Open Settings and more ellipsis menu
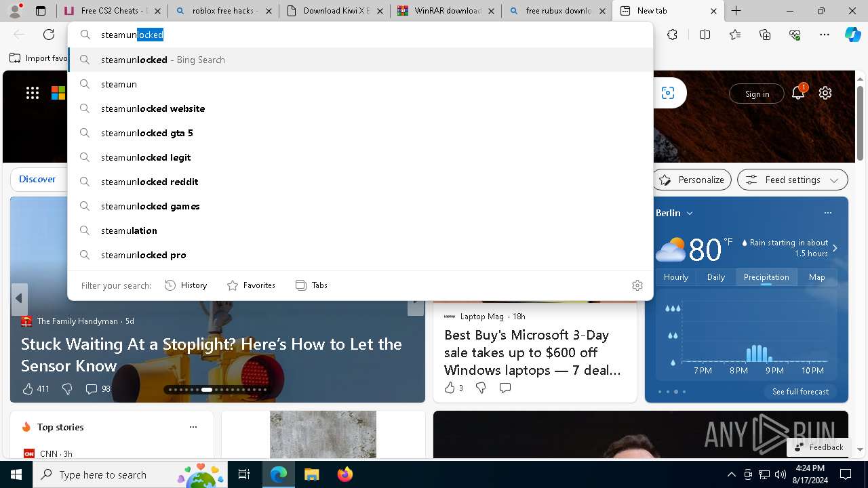 (x=825, y=35)
